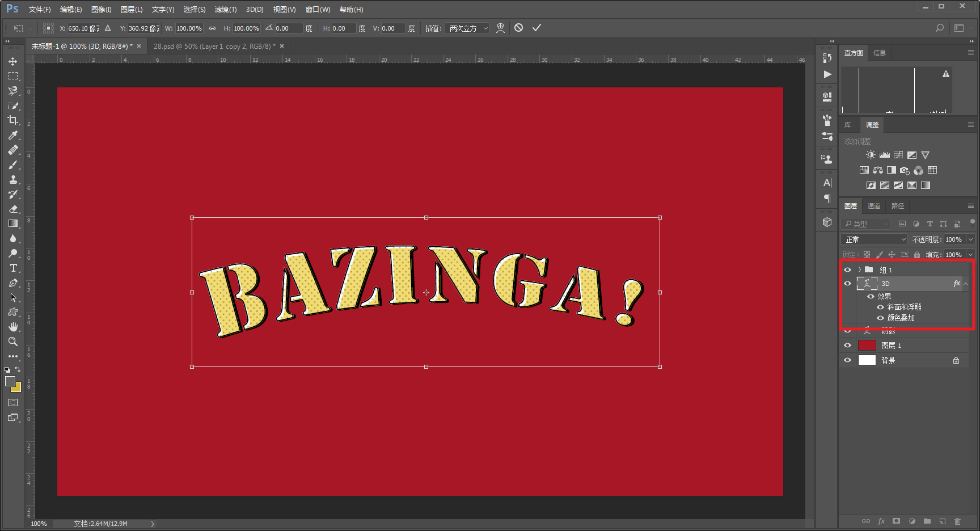Switch to the 通道 tab

[873, 206]
